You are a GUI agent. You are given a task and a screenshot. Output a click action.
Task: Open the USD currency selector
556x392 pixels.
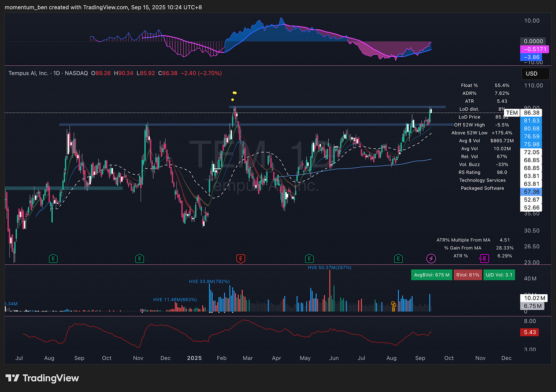(535, 74)
